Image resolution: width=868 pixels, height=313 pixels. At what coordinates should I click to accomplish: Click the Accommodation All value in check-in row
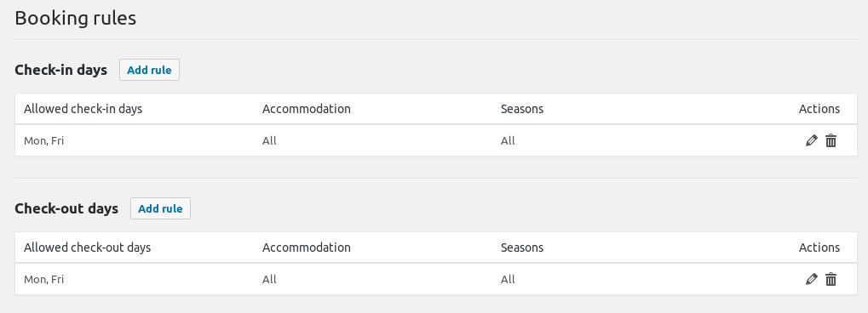[x=269, y=140]
